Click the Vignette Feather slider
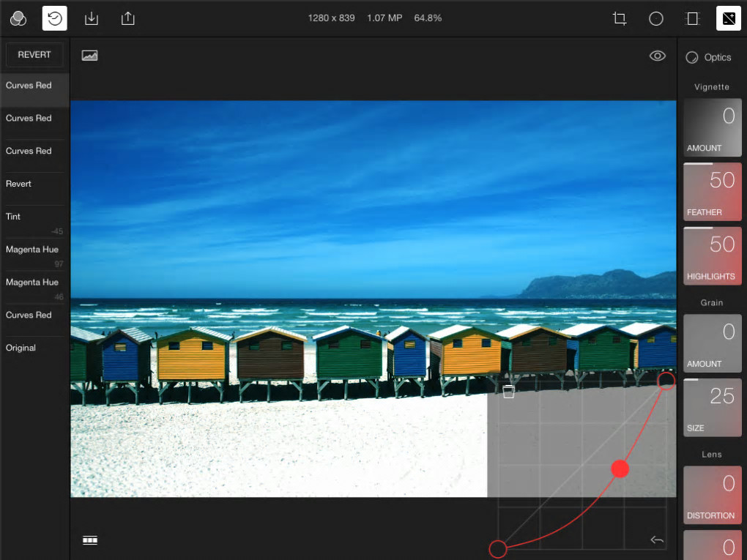Screen dimensions: 747x560 pyautogui.click(x=712, y=191)
